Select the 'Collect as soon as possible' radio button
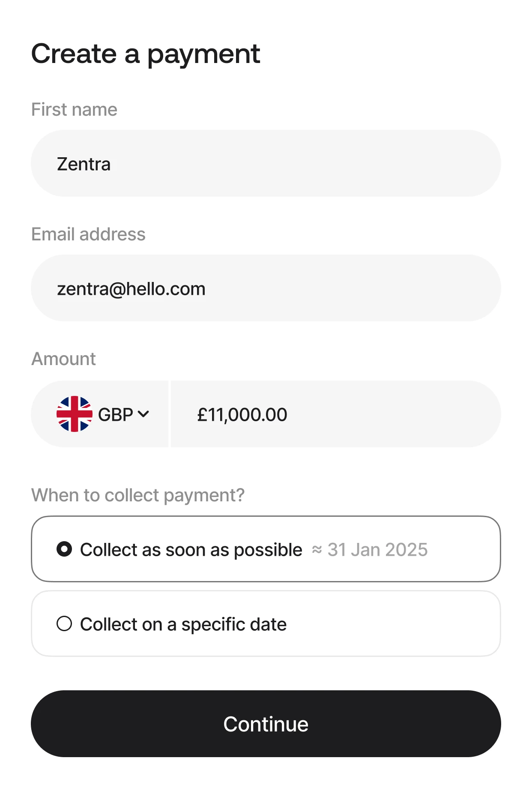Viewport: 532px width, 788px height. click(x=64, y=549)
